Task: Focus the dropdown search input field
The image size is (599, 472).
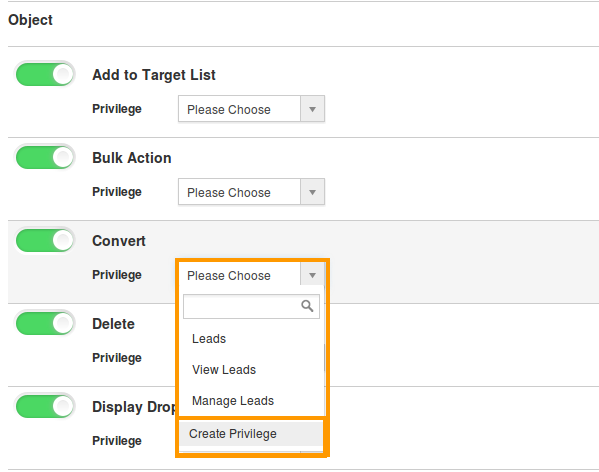Action: pyautogui.click(x=251, y=306)
